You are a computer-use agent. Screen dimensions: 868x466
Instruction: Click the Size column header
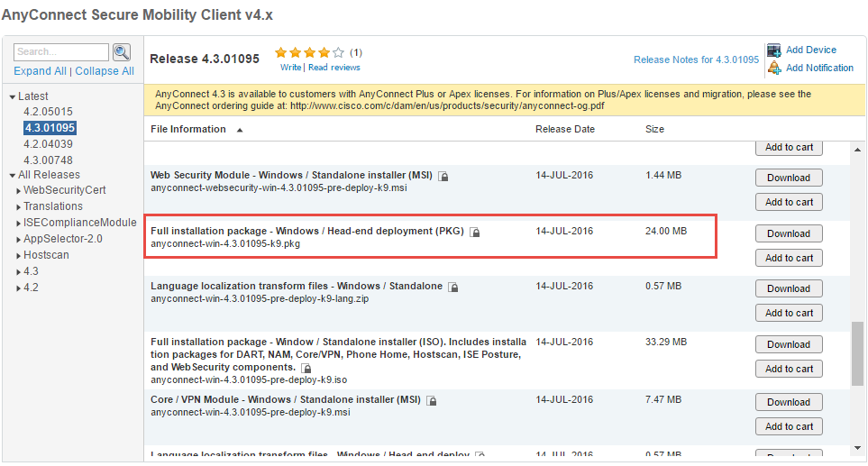pyautogui.click(x=654, y=129)
